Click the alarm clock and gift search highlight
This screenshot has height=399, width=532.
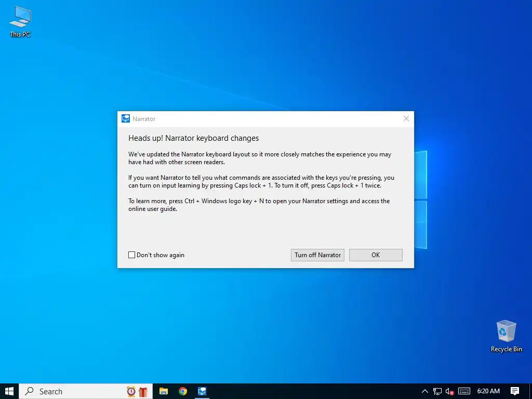(x=137, y=391)
